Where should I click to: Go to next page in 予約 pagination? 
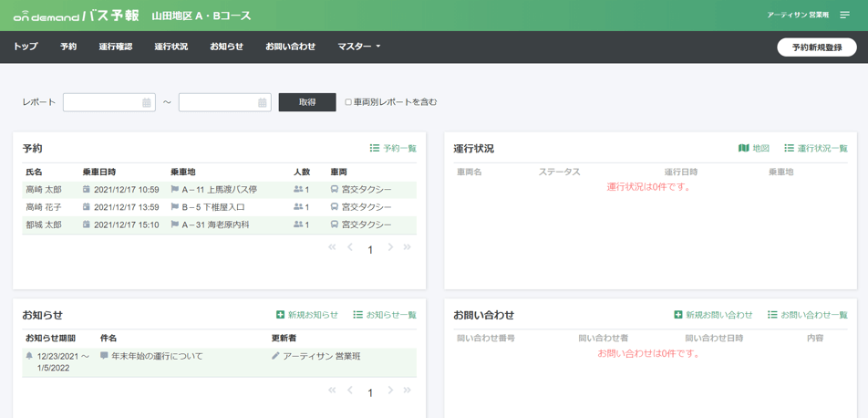(390, 247)
